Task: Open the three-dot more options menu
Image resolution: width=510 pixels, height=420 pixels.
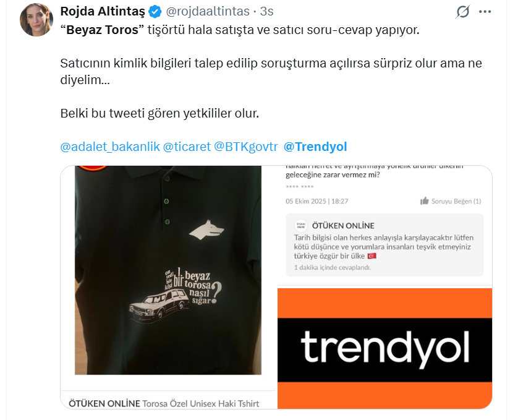Action: coord(485,12)
